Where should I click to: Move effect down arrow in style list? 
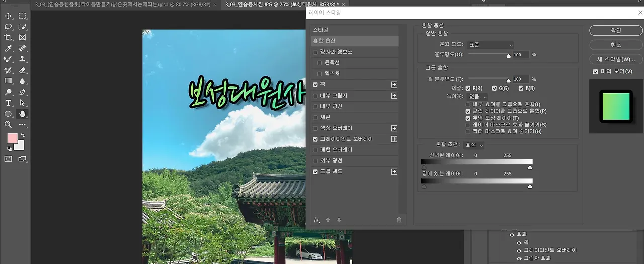coord(339,220)
